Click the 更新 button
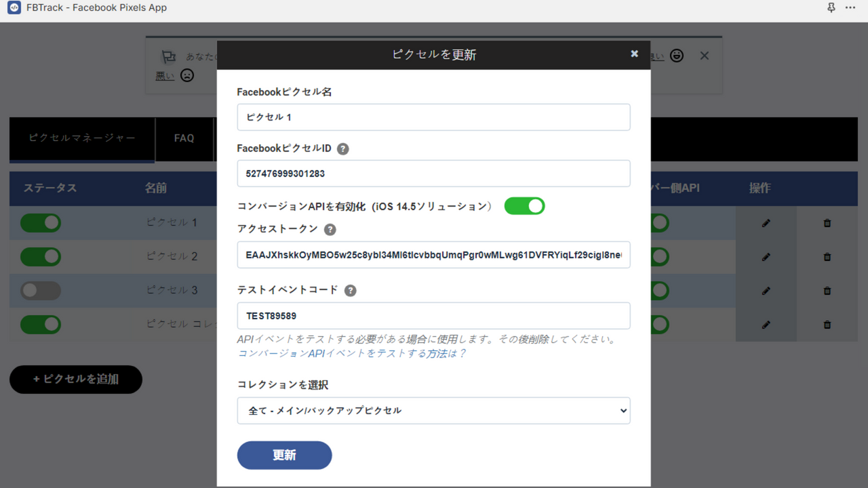This screenshot has height=488, width=868. (x=284, y=455)
